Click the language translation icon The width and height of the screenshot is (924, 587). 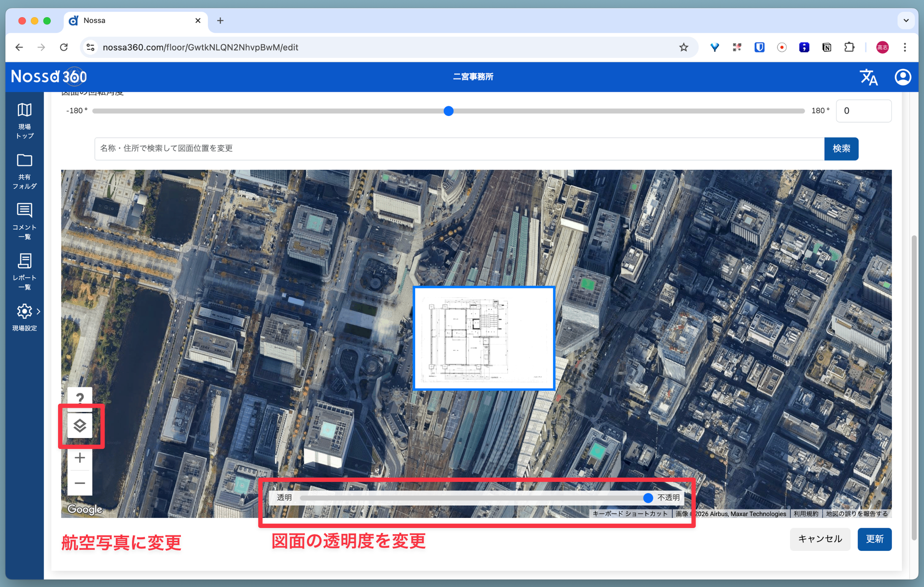tap(869, 77)
